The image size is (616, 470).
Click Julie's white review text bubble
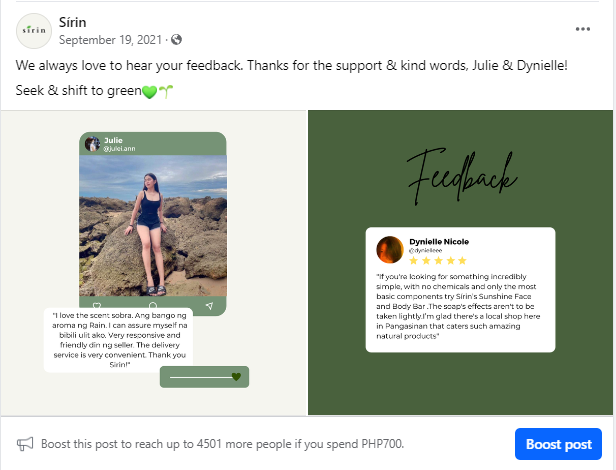click(x=121, y=340)
